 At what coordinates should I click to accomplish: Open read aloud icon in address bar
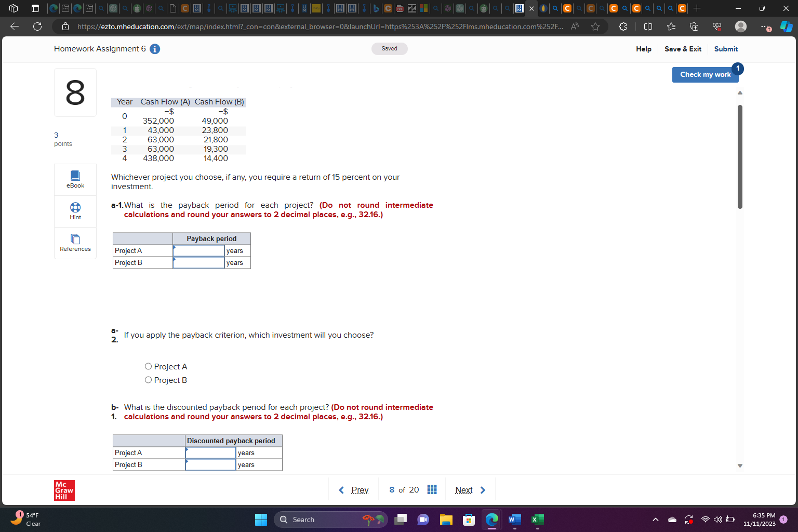(575, 26)
